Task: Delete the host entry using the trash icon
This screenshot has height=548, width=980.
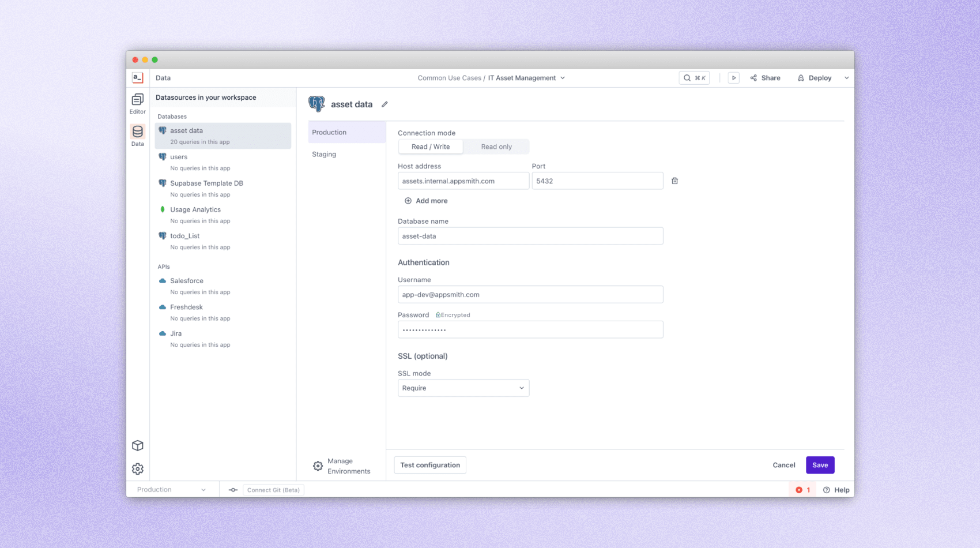Action: (674, 181)
